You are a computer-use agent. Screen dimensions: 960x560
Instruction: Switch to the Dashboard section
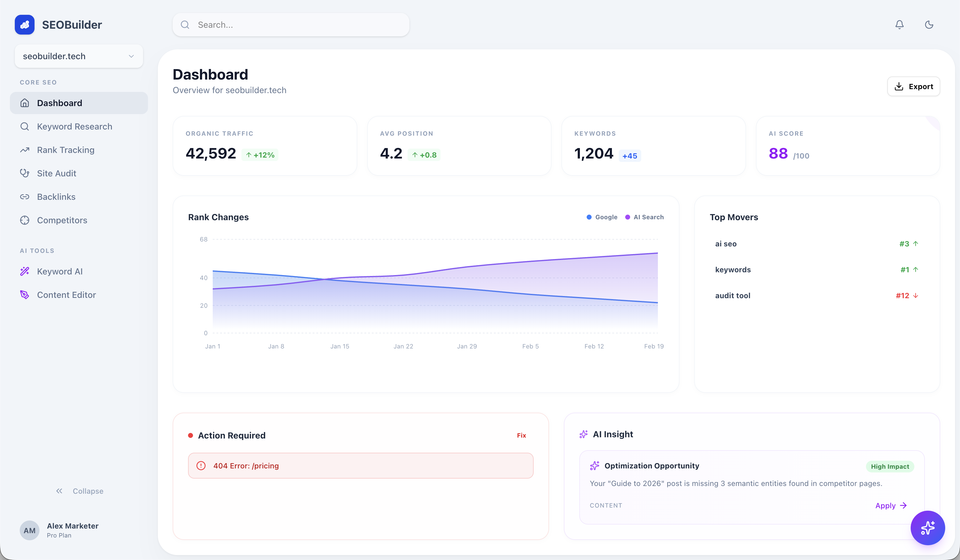[59, 103]
